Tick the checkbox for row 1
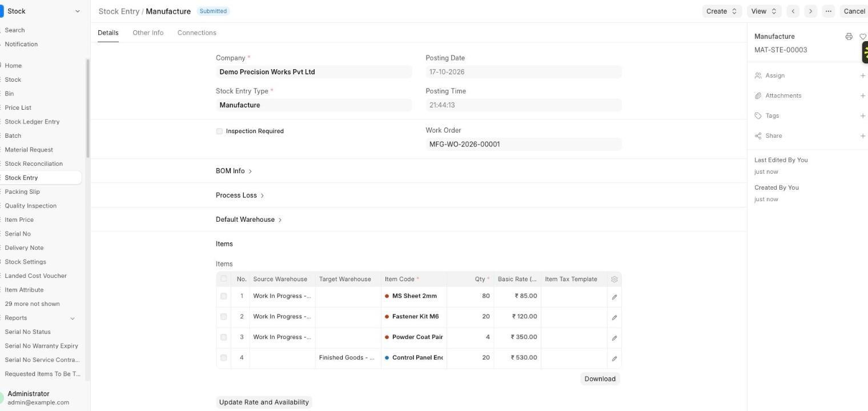Image resolution: width=868 pixels, height=411 pixels. tap(223, 296)
